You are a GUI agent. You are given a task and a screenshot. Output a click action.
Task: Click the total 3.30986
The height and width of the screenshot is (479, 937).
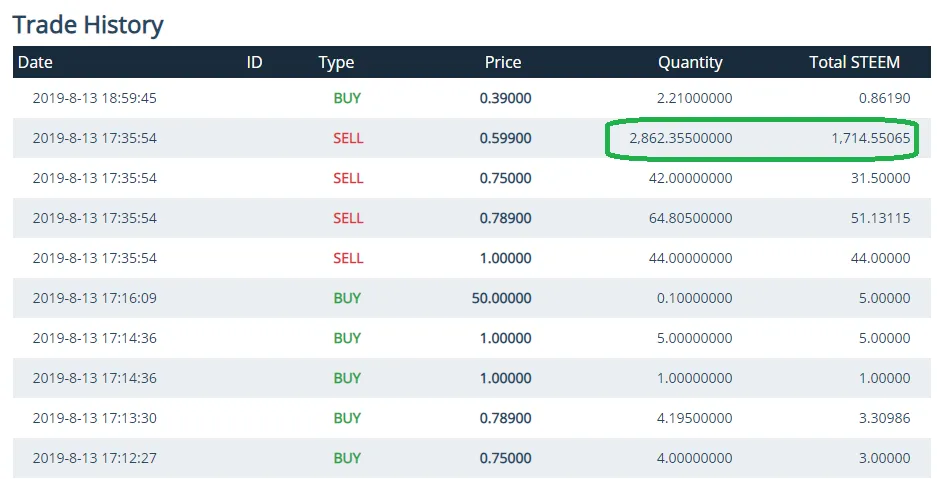(884, 418)
